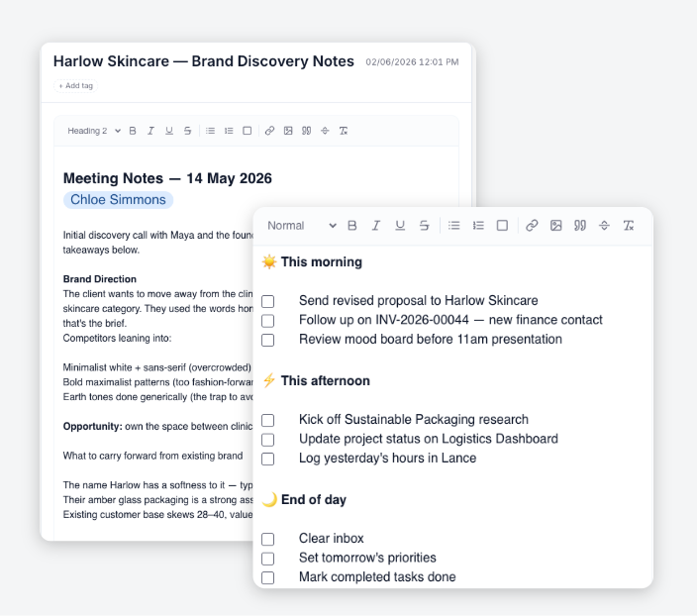The image size is (697, 616).
Task: Open the Normal style dropdown
Action: point(301,226)
